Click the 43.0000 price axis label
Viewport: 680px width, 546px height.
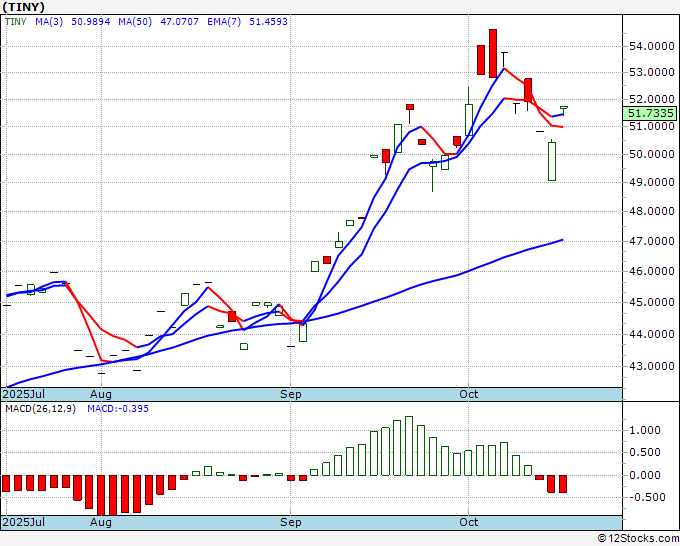[651, 366]
